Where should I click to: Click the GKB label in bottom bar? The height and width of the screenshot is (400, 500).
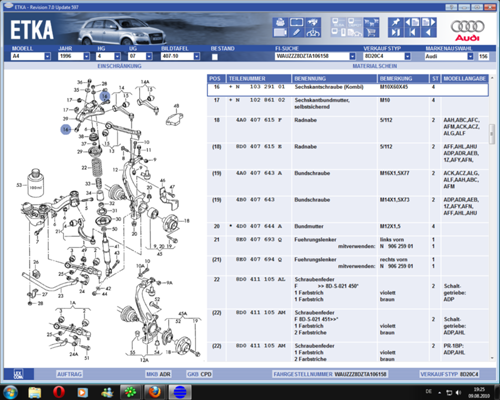tap(193, 374)
